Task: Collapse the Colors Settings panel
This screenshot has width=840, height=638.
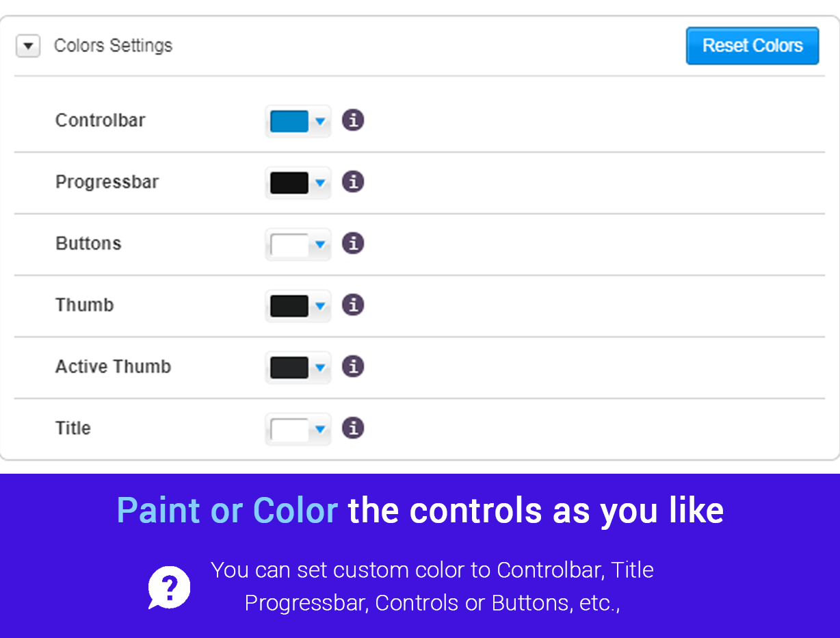Action: tap(28, 46)
